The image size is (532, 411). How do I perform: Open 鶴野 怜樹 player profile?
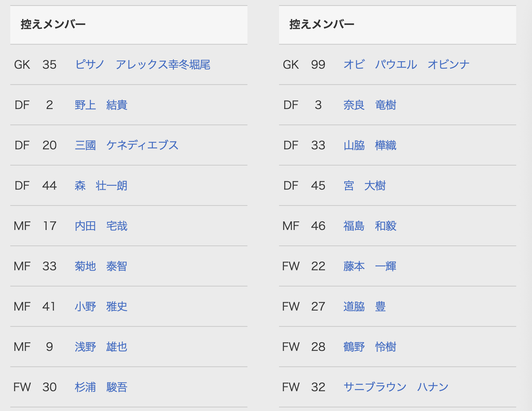(370, 347)
